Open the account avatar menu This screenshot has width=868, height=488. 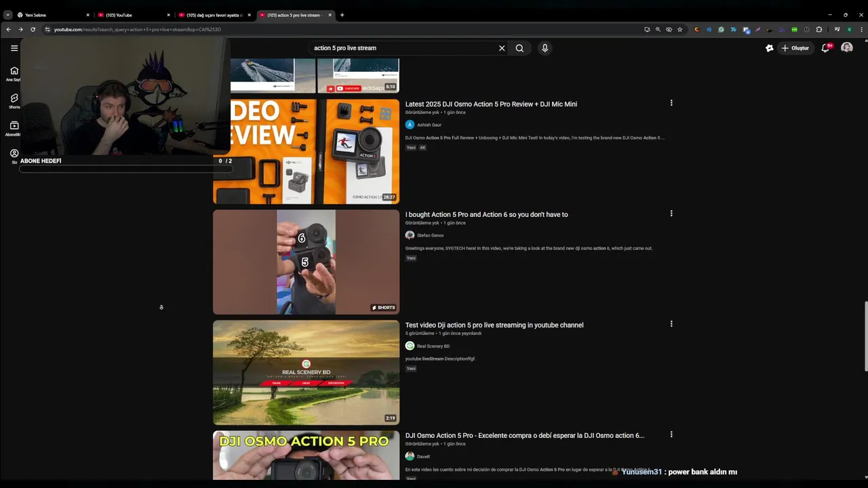point(847,48)
